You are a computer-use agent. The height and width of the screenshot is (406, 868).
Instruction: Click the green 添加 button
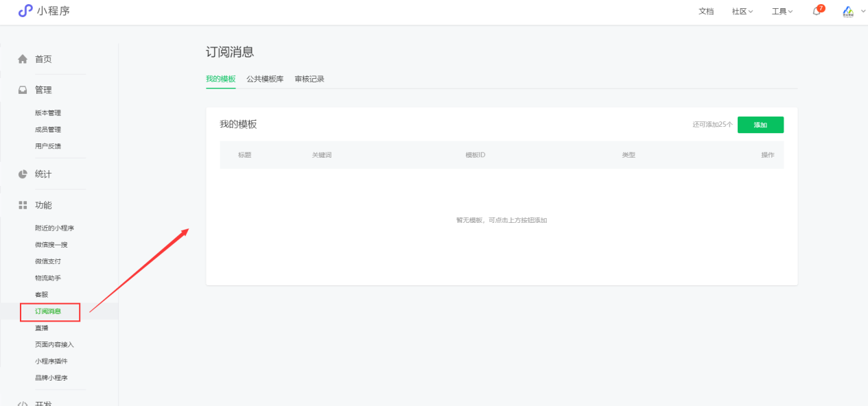click(760, 125)
